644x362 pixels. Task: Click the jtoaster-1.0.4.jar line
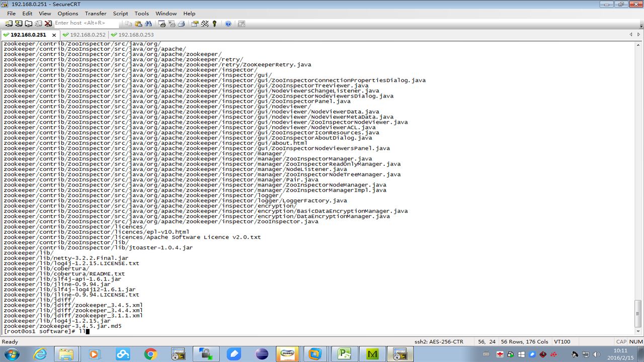click(98, 248)
